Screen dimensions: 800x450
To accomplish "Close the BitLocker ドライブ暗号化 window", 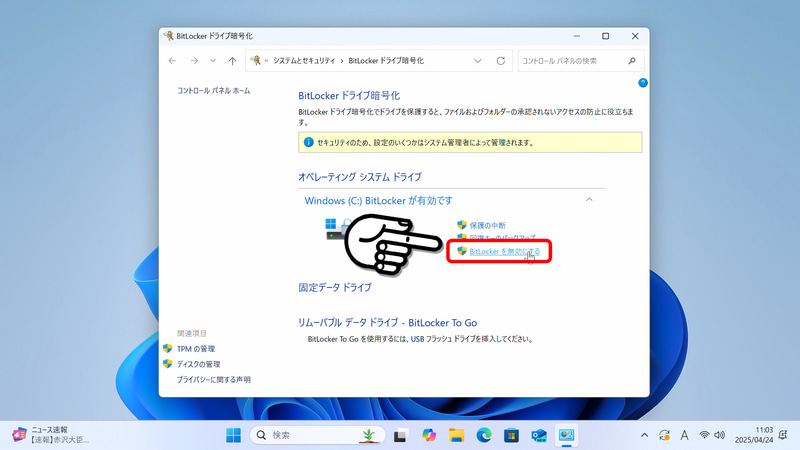I will point(635,36).
